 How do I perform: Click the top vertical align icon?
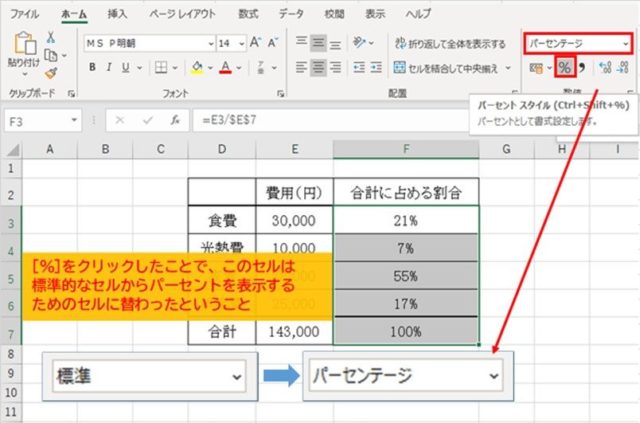(x=301, y=42)
